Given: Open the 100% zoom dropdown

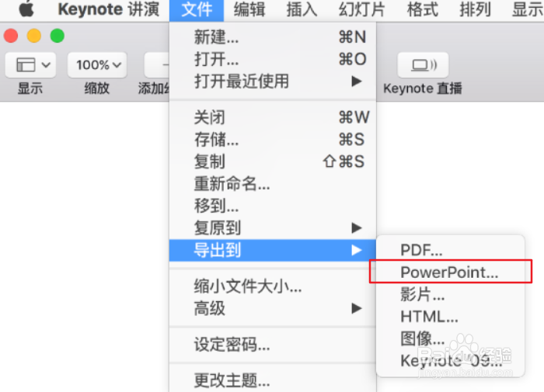Looking at the screenshot, I should 97,64.
